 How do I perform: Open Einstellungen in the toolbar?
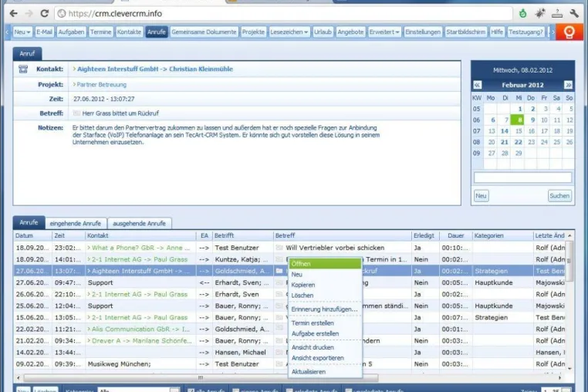point(423,32)
